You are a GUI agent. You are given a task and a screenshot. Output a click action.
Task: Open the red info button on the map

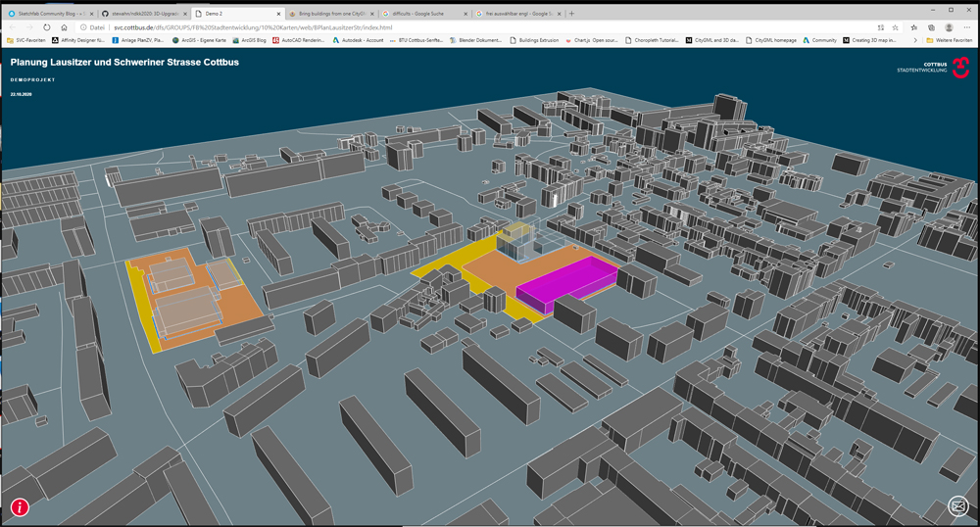[x=20, y=507]
